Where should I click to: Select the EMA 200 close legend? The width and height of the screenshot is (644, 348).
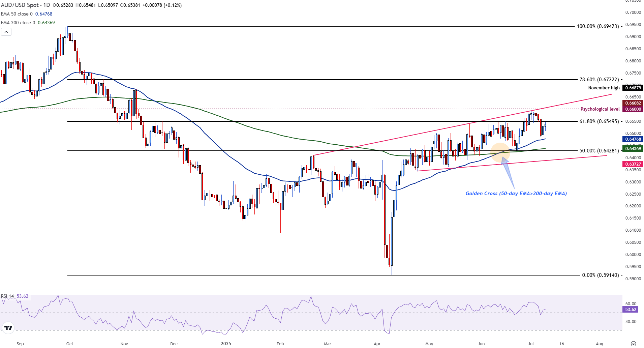tap(18, 23)
